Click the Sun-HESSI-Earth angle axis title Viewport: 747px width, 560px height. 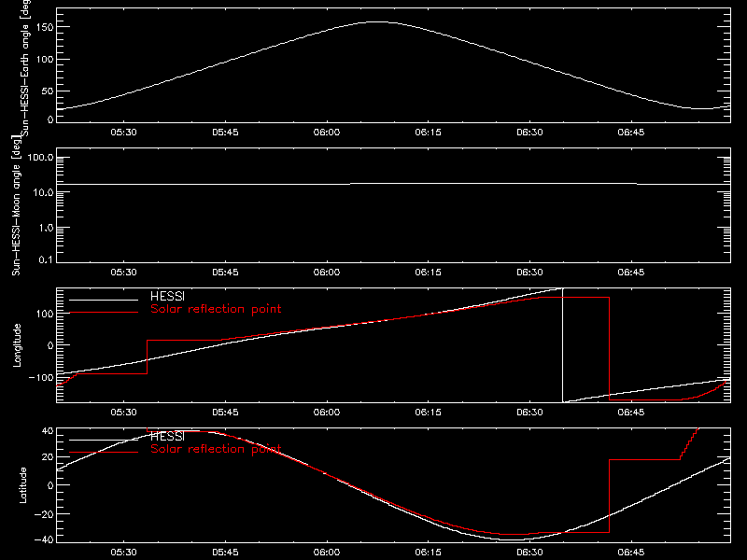pyautogui.click(x=25, y=68)
